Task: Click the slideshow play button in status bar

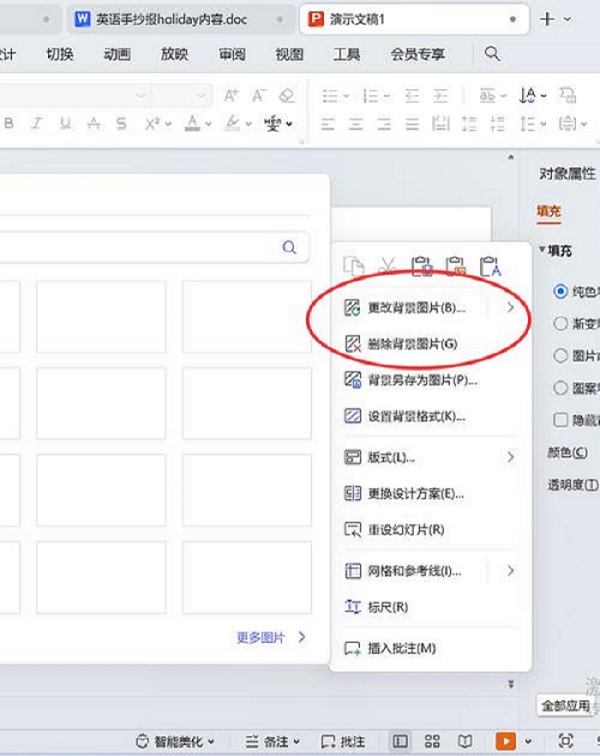Action: (507, 741)
